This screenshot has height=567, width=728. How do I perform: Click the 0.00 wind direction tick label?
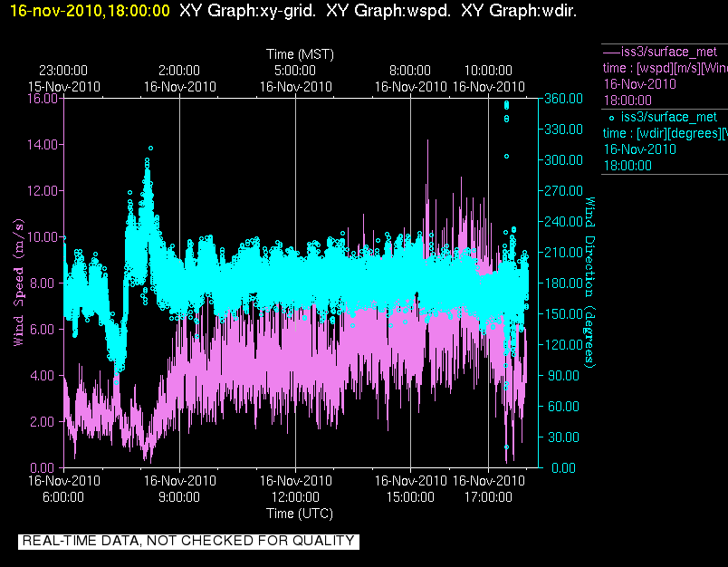pyautogui.click(x=563, y=467)
